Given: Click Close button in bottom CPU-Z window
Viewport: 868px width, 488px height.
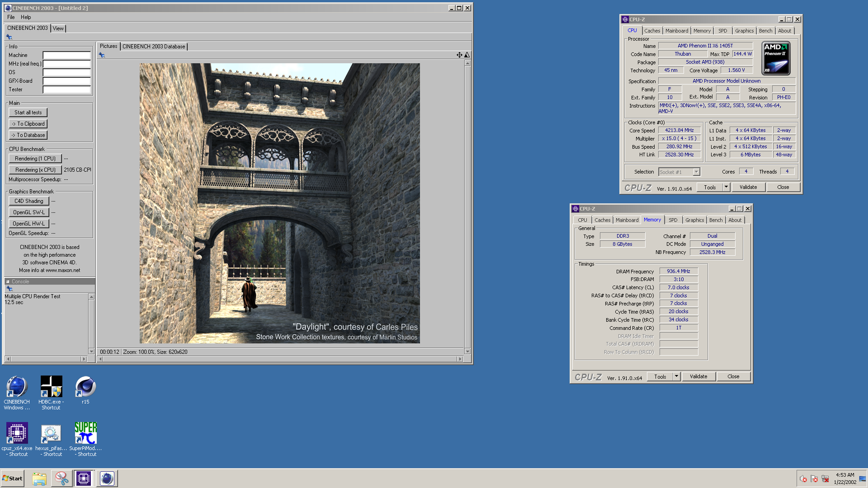Looking at the screenshot, I should coord(733,376).
